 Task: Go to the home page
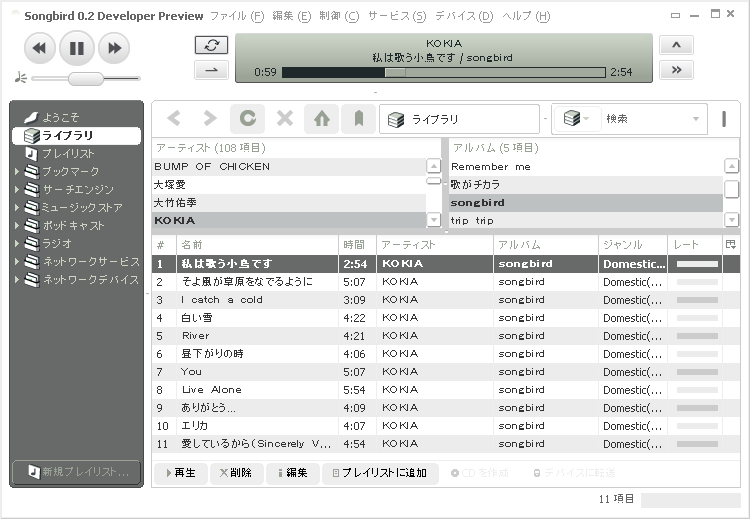[x=321, y=118]
